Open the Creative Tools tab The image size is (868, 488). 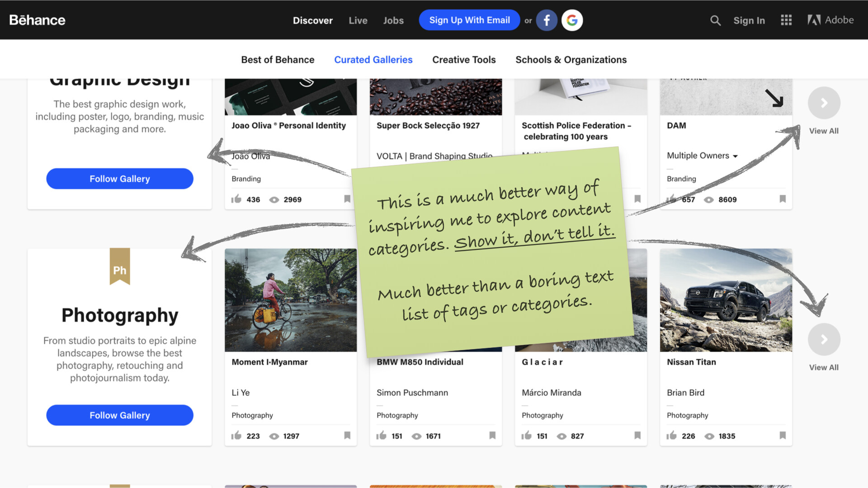click(464, 60)
